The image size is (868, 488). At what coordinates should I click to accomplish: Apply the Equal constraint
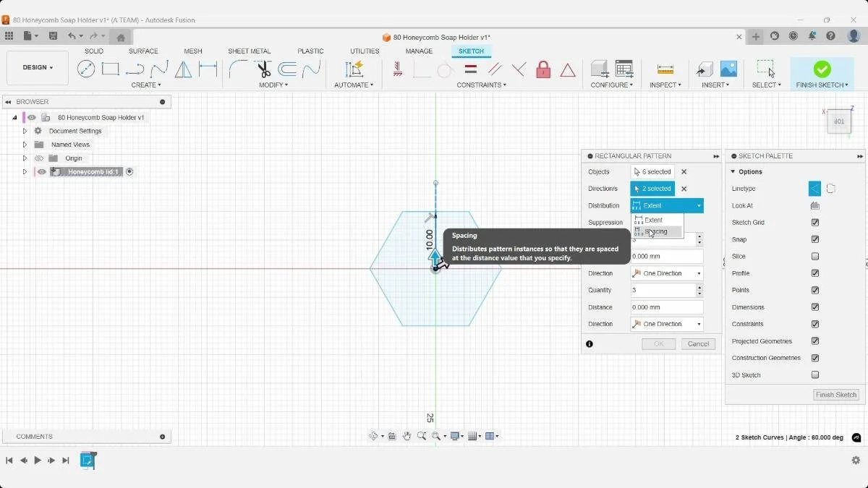470,69
